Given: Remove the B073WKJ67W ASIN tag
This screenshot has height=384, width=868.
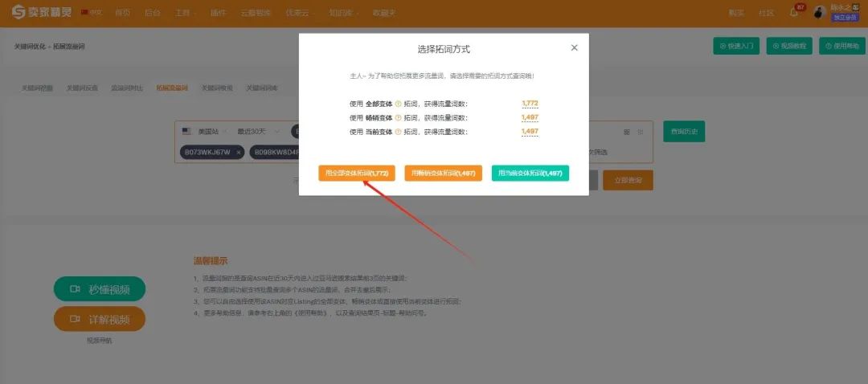Looking at the screenshot, I should click(239, 152).
